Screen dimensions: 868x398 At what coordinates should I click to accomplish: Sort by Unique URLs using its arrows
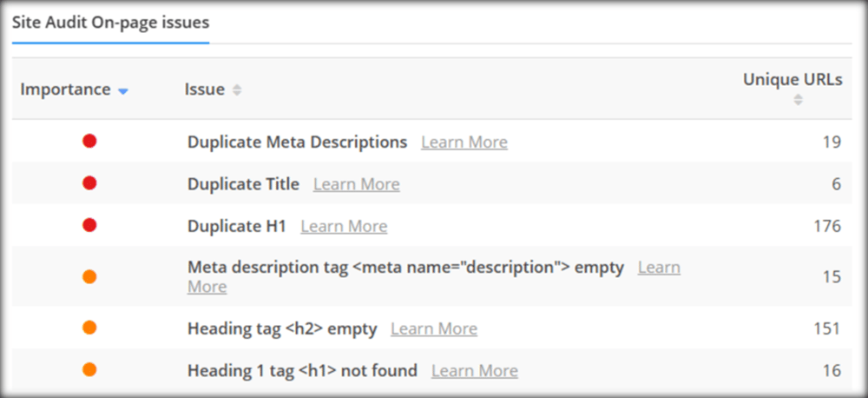(x=798, y=100)
